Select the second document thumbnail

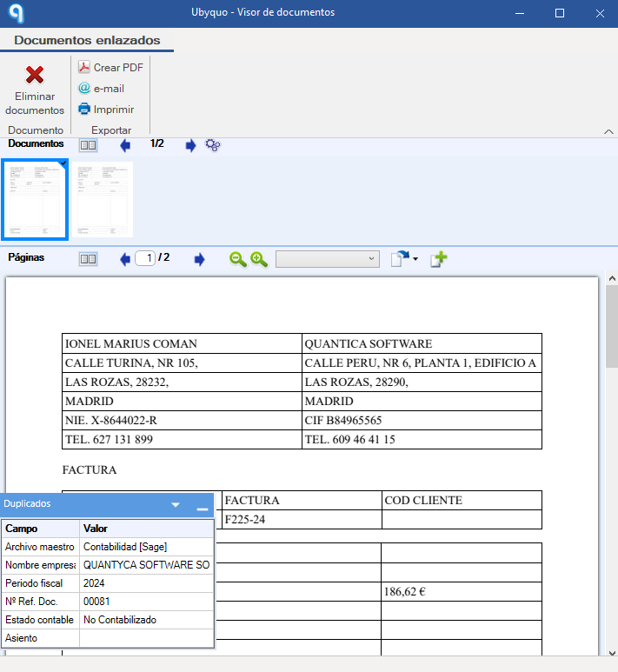[x=103, y=199]
